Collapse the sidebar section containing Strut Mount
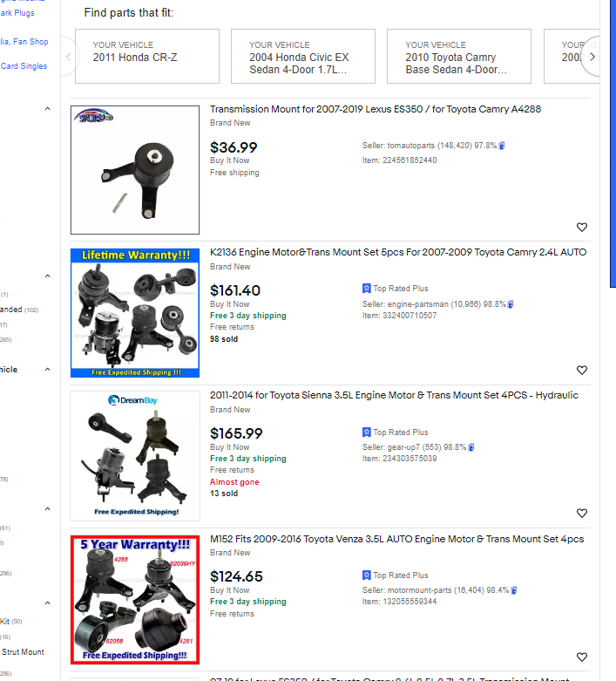Viewport: 616px width, 681px height. point(47,603)
